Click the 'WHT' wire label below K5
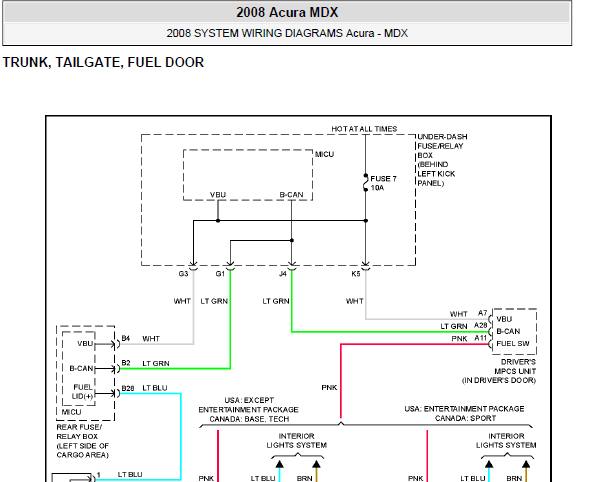603x482 pixels. click(354, 301)
